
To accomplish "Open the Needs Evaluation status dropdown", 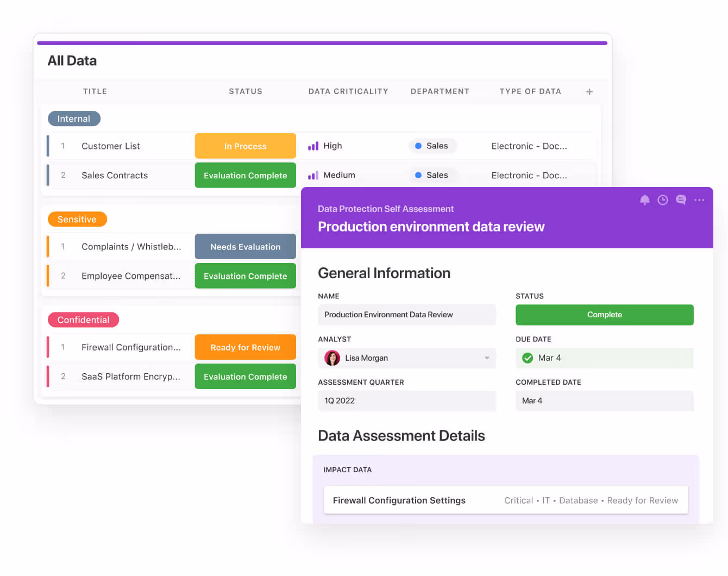I will pyautogui.click(x=245, y=247).
